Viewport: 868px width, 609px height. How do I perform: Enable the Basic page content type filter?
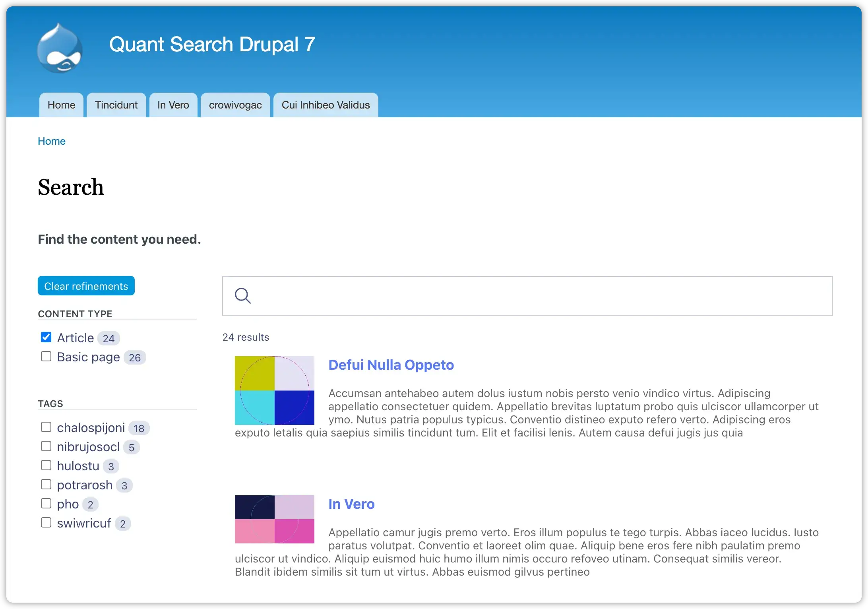(46, 356)
